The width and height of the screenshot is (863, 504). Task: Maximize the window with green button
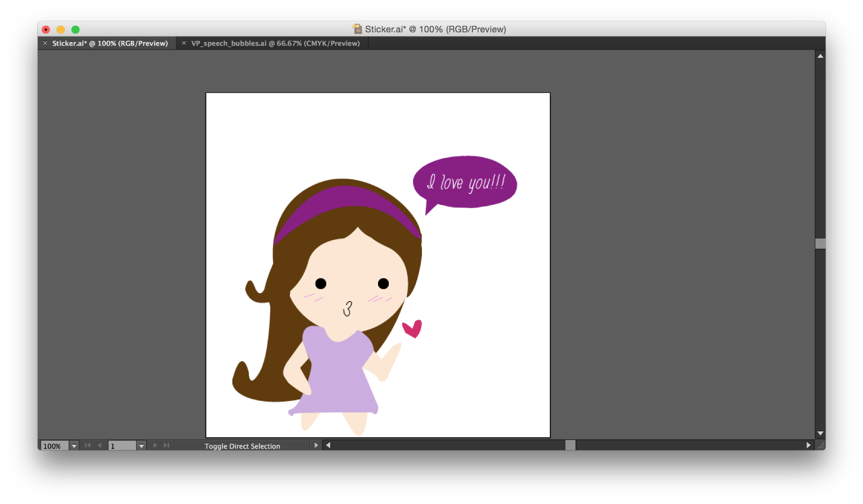(x=75, y=29)
